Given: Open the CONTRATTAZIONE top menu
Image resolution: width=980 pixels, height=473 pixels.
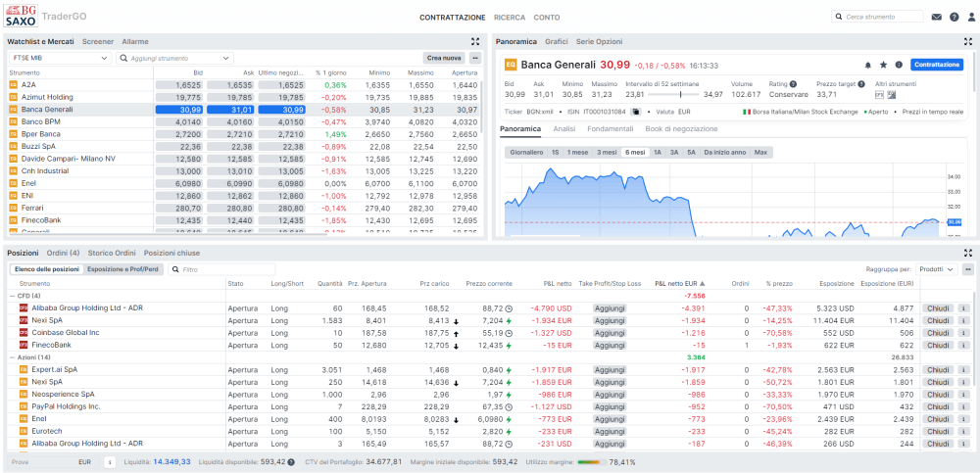Looking at the screenshot, I should [453, 18].
